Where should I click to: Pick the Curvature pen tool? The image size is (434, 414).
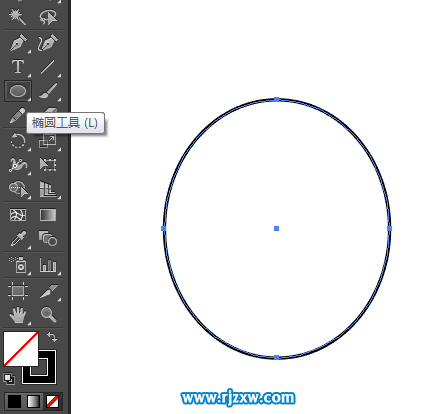click(x=48, y=43)
